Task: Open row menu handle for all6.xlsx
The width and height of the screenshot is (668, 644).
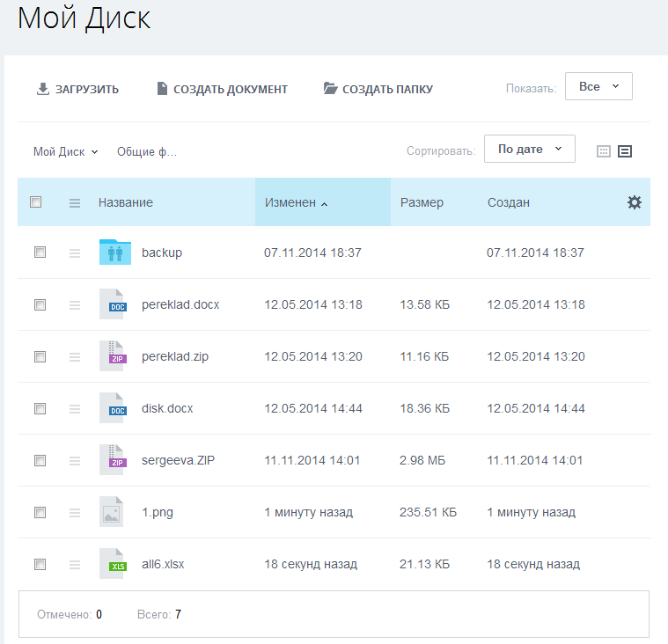Action: point(75,565)
